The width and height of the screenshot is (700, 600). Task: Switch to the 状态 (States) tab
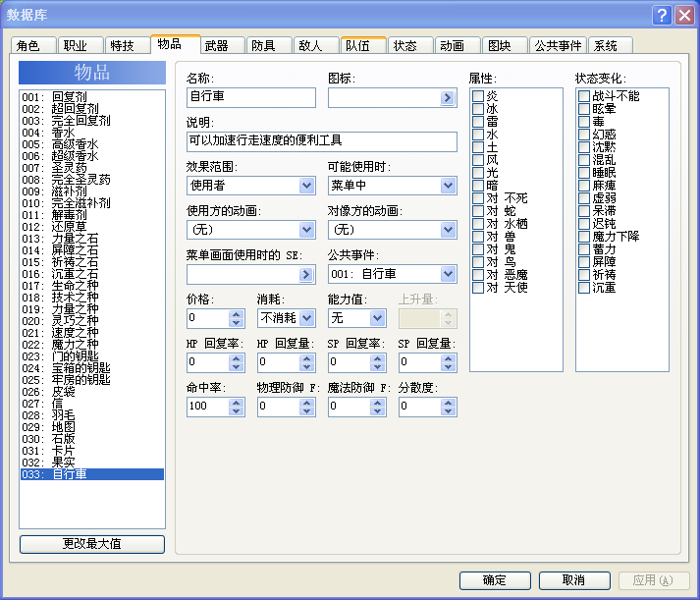[410, 45]
